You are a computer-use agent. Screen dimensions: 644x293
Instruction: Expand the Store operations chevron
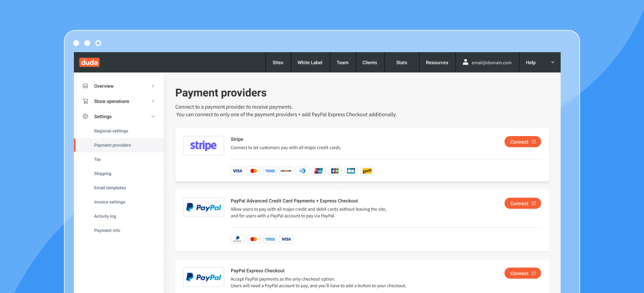(153, 101)
